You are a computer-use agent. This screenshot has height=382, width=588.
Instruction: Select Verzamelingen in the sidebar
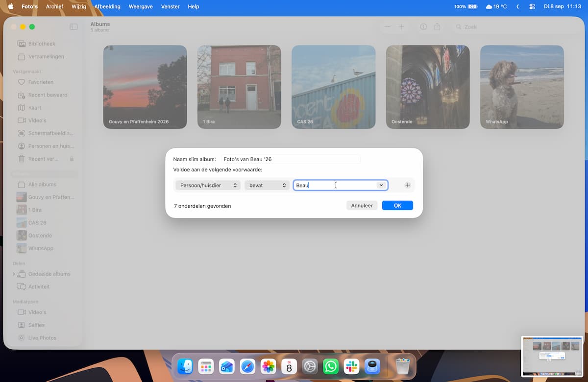pos(46,56)
